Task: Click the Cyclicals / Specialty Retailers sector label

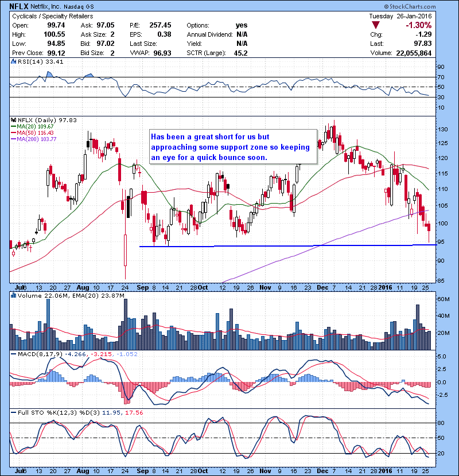Action: (x=53, y=16)
